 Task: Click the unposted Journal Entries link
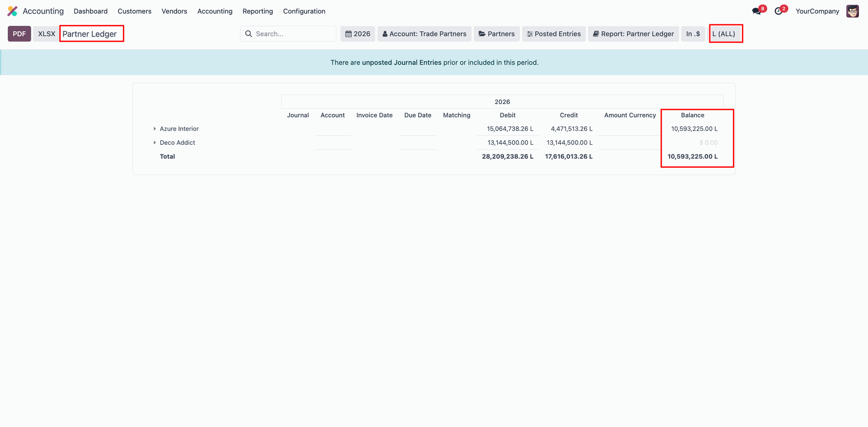(x=401, y=62)
